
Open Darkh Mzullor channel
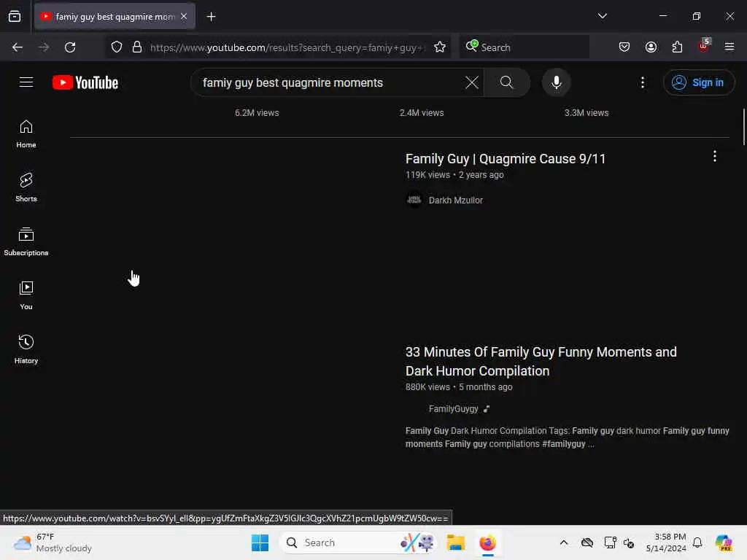(455, 201)
